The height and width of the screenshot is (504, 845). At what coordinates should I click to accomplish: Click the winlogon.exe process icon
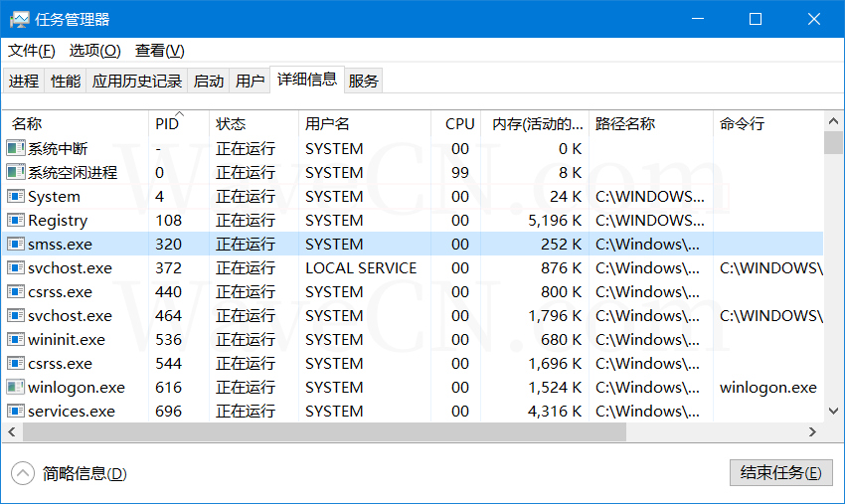[16, 387]
